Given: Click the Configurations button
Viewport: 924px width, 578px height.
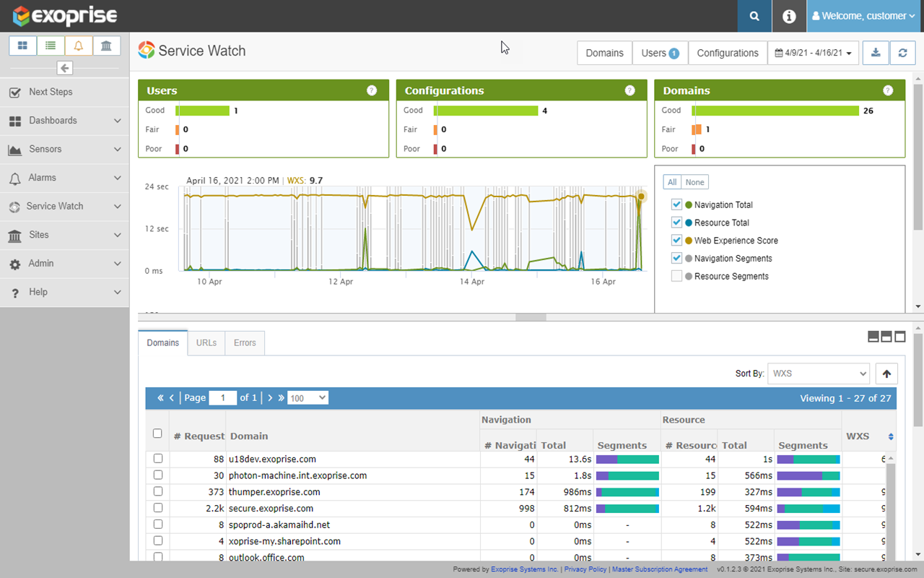Looking at the screenshot, I should (727, 53).
